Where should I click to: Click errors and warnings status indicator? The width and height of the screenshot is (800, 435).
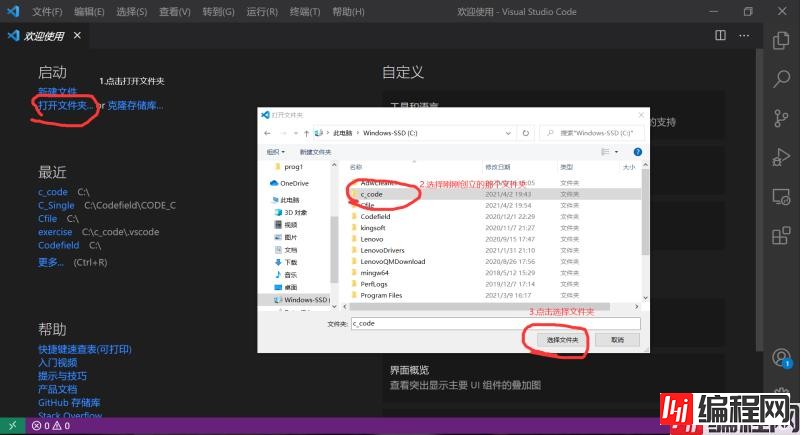click(51, 425)
